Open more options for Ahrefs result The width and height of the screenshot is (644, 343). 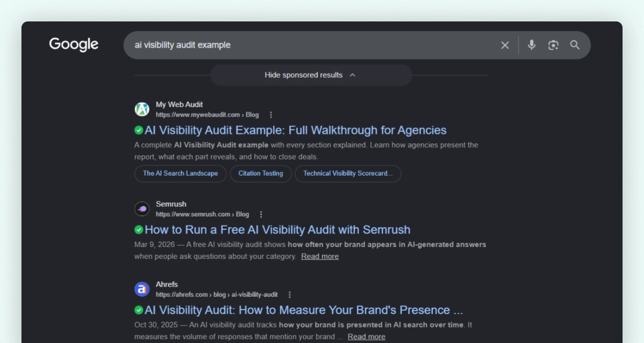pyautogui.click(x=290, y=295)
